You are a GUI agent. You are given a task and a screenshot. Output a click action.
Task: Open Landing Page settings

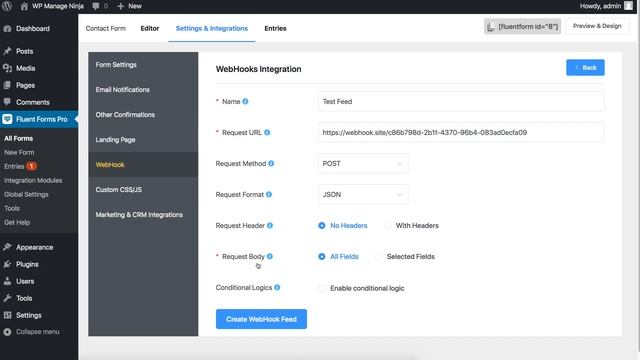pos(143,140)
